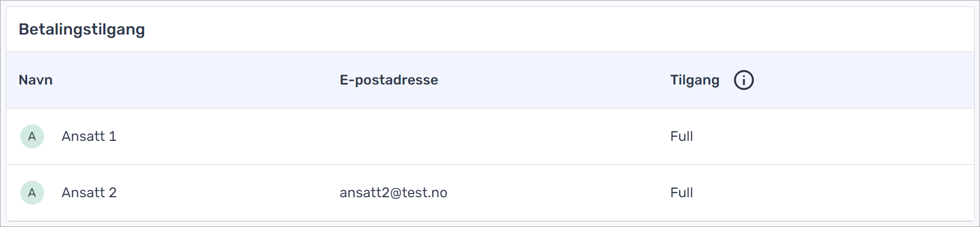This screenshot has height=227, width=980.
Task: Click the Tilgang column header
Action: [x=695, y=80]
